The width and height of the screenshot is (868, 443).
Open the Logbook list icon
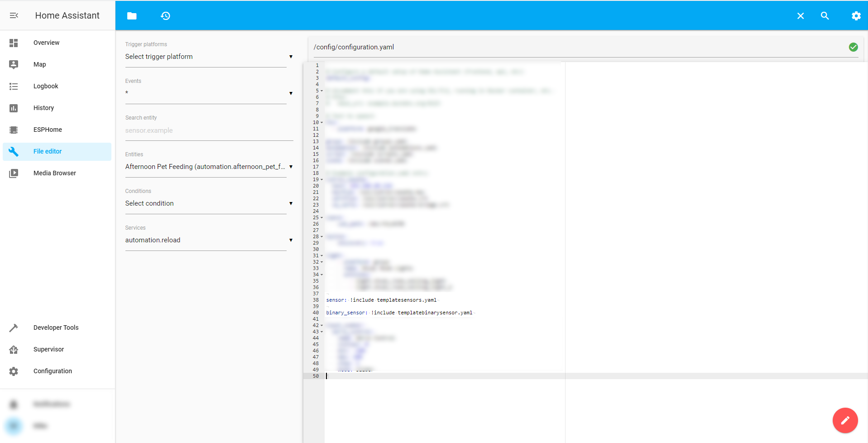tap(14, 86)
